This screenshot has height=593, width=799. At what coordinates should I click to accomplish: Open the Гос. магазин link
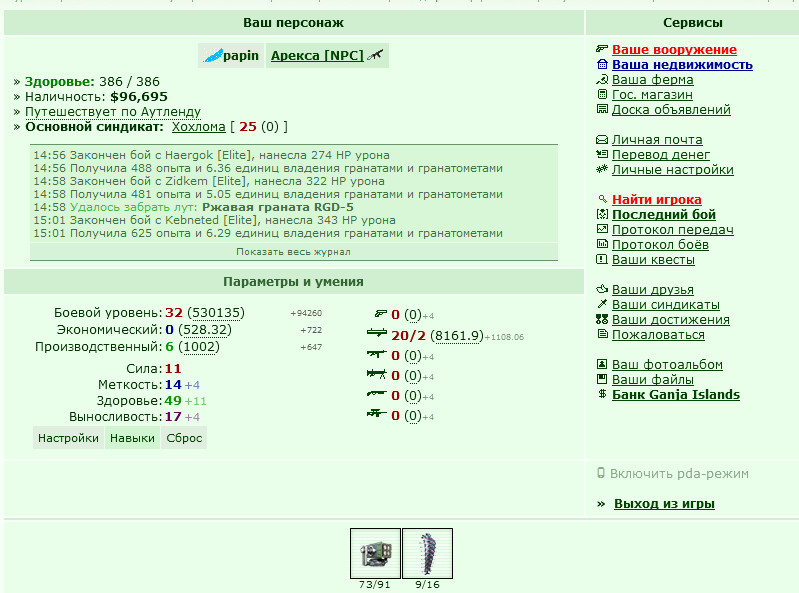coord(652,94)
